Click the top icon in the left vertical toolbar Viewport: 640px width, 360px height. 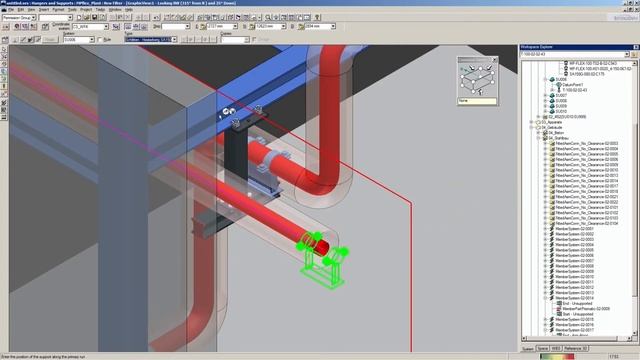click(x=4, y=49)
